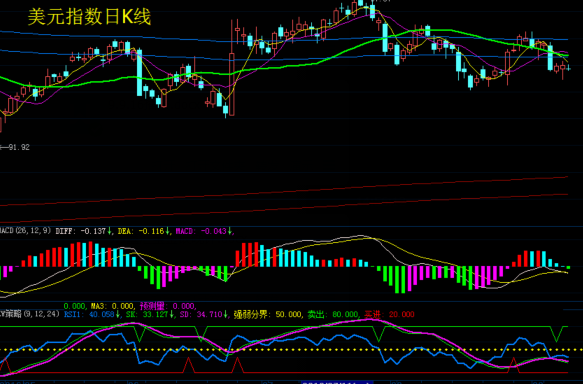583x384 pixels.
Task: Click the 91.92 low price marker
Action: tap(15, 147)
